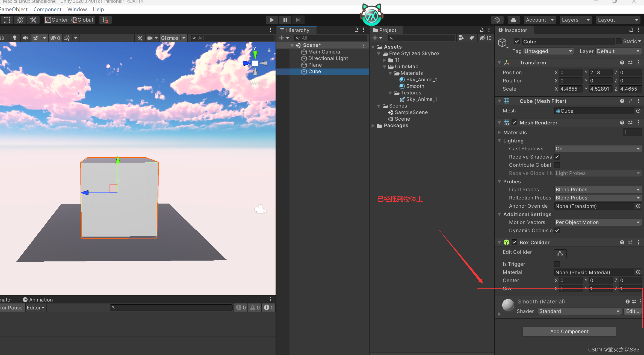Toggle scene lighting lightbulb icon

pos(15,38)
